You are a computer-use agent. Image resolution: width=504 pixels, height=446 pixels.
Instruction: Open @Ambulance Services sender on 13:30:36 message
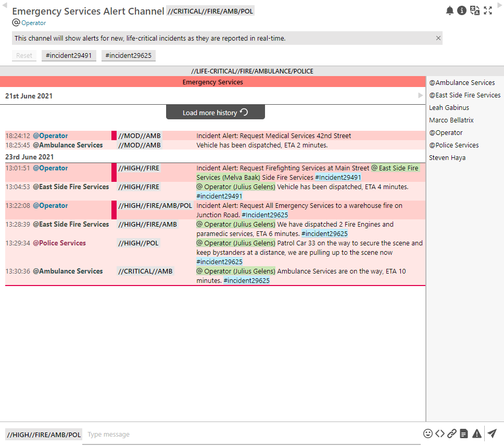point(68,271)
